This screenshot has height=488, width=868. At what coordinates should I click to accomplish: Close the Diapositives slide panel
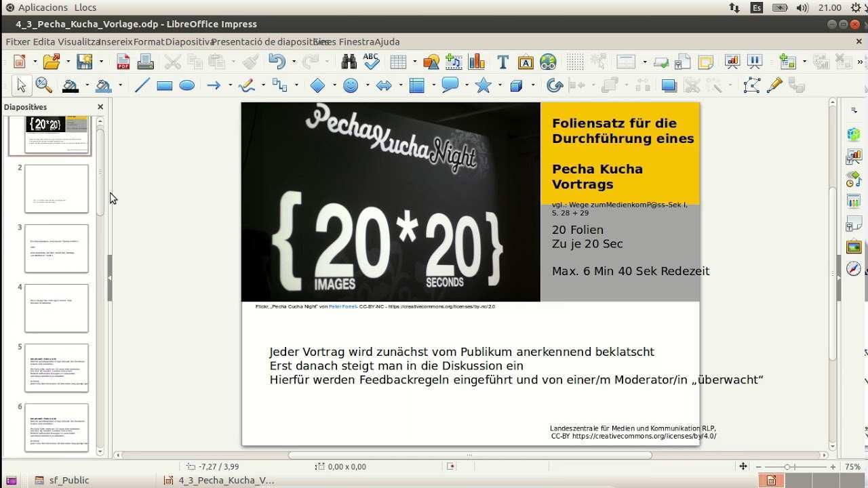point(100,107)
